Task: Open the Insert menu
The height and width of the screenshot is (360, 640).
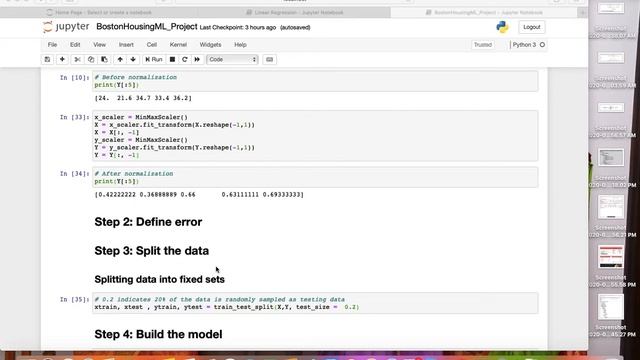Action: pos(126,45)
